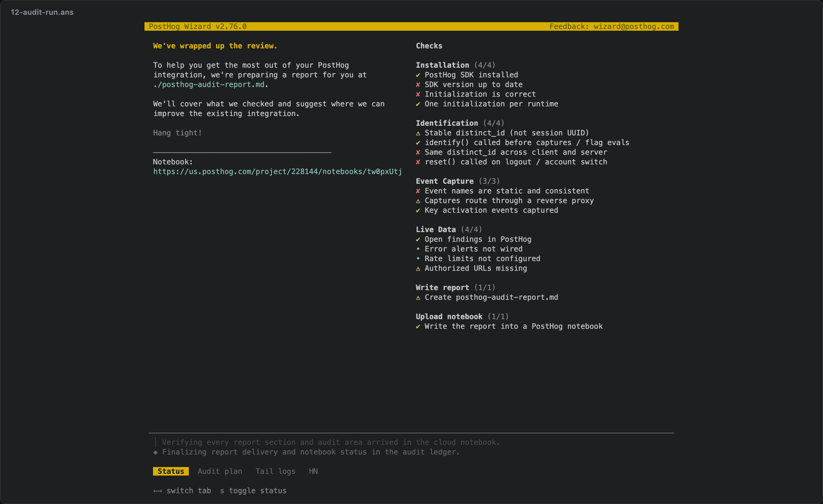The width and height of the screenshot is (823, 504).
Task: Click the check mark beside PostHog SDK installed
Action: tap(418, 75)
